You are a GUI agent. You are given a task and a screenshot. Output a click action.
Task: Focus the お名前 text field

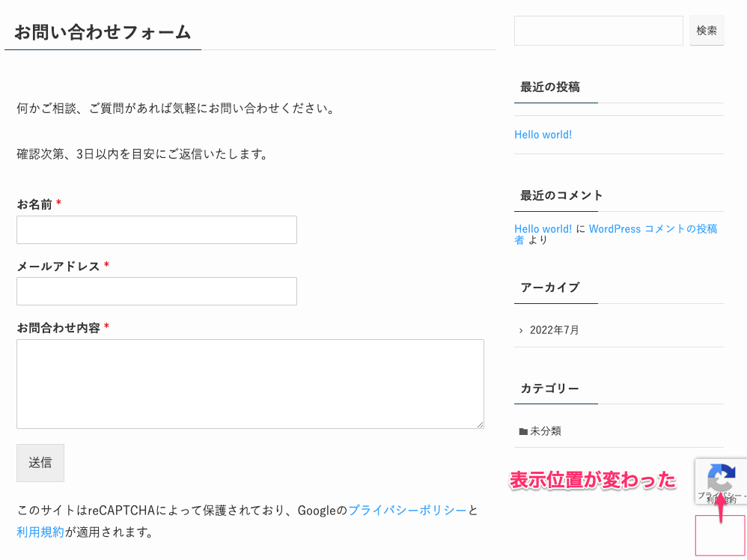156,230
